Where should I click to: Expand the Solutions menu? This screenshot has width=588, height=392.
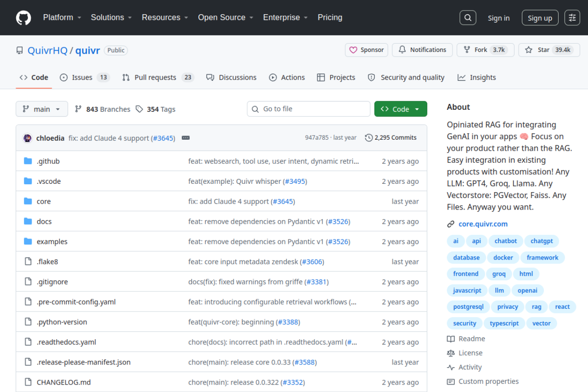pyautogui.click(x=111, y=17)
